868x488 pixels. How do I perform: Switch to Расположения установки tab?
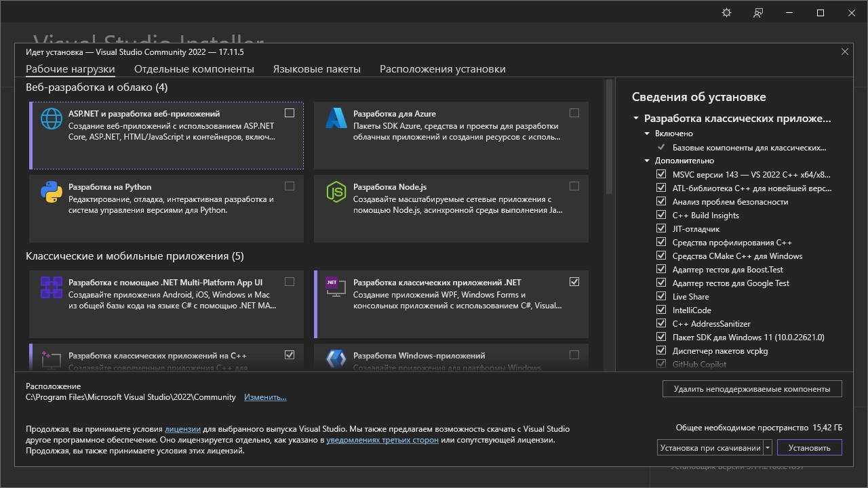click(443, 69)
